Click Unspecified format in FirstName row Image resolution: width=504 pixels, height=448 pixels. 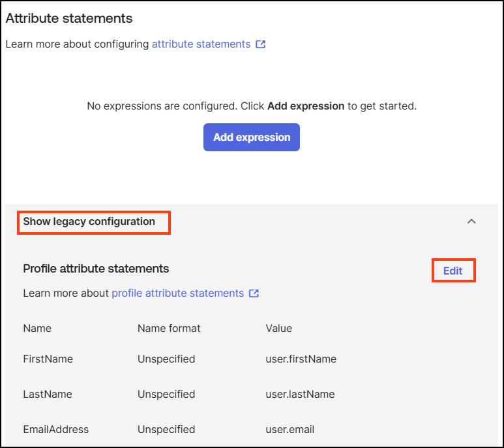pos(166,359)
